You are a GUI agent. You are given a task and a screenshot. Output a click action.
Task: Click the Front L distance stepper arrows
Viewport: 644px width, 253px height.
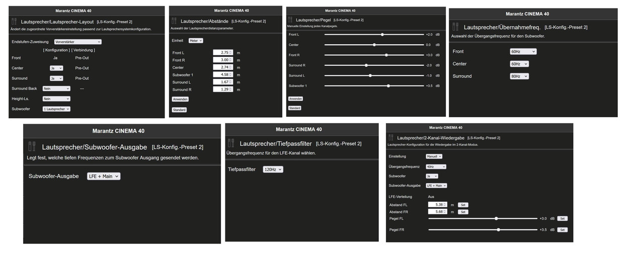click(231, 52)
